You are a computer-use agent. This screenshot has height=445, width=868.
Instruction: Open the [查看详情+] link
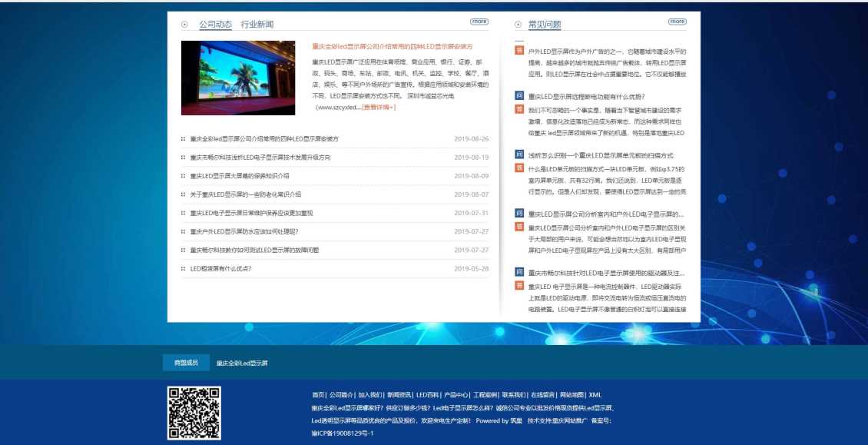(x=379, y=108)
